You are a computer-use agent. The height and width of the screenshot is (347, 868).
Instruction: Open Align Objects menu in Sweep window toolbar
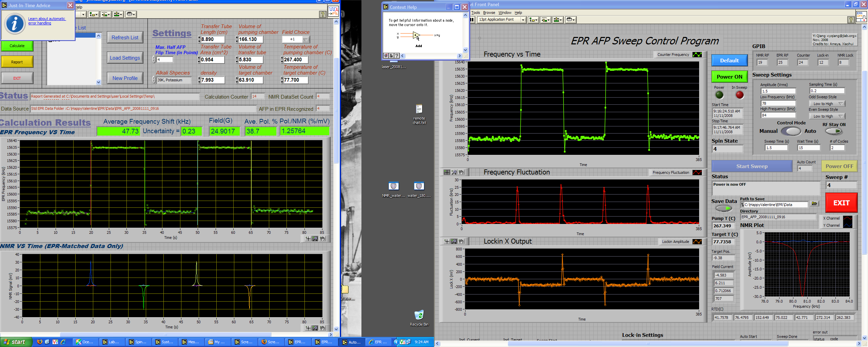coord(533,20)
